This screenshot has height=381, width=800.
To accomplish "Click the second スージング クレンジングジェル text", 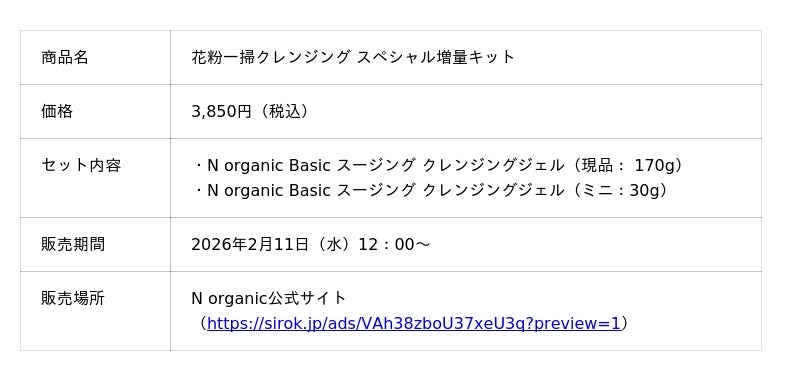I will point(451,190).
